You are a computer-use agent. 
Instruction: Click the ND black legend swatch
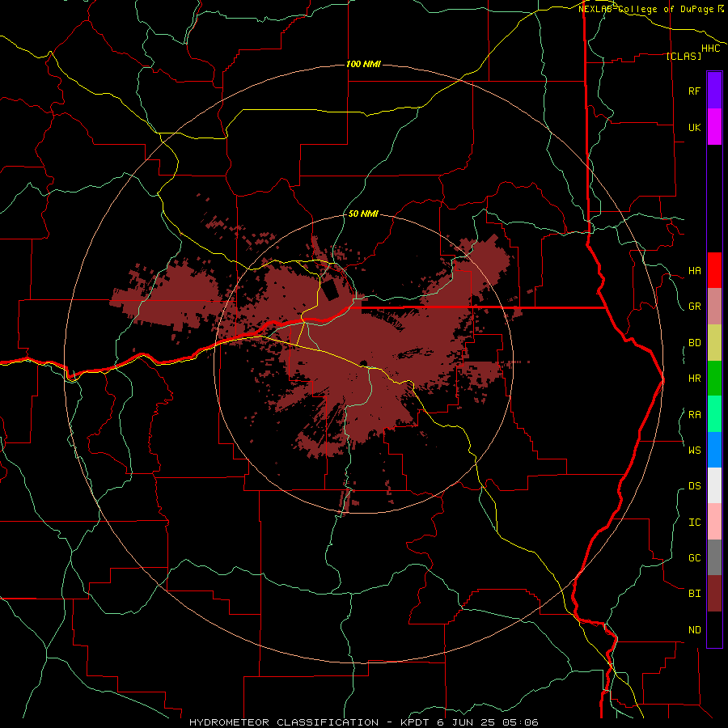pyautogui.click(x=714, y=629)
